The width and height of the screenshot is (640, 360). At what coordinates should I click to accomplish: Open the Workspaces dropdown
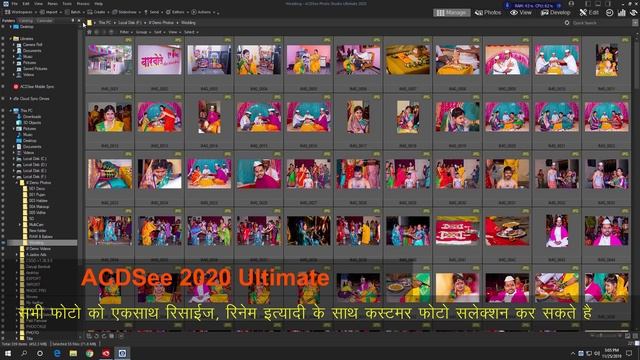click(x=21, y=12)
